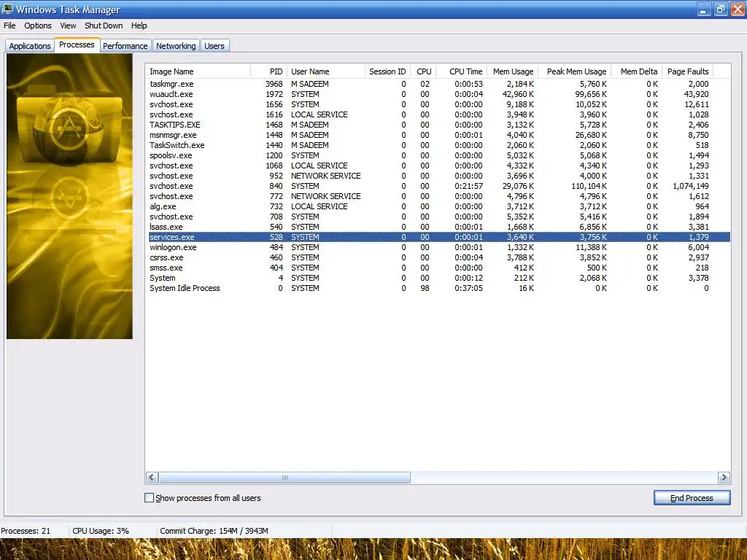Select svchost.exe with PID 1656
This screenshot has height=560, width=747.
pyautogui.click(x=439, y=104)
